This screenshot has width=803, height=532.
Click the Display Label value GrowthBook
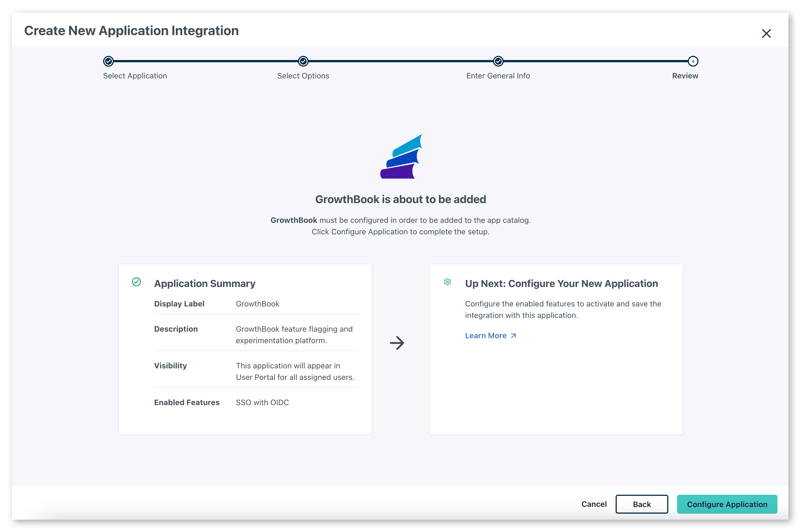[258, 304]
